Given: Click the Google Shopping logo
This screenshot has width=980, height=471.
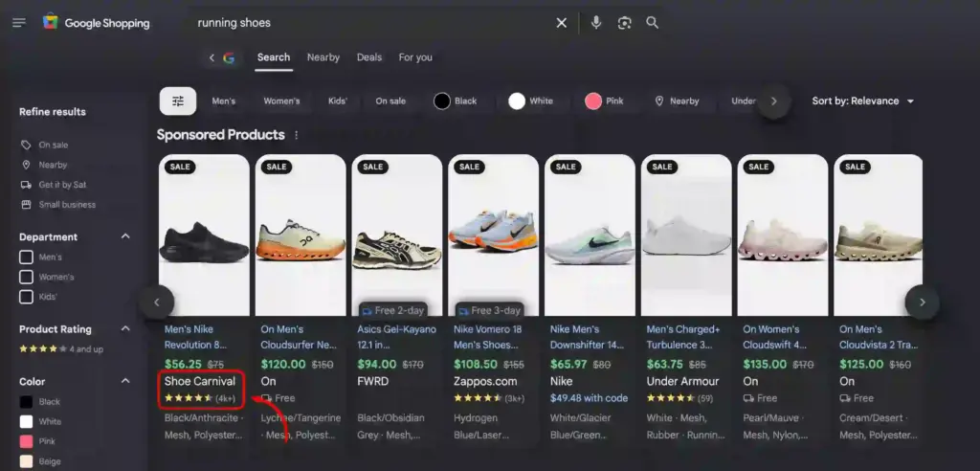Looking at the screenshot, I should 97,23.
